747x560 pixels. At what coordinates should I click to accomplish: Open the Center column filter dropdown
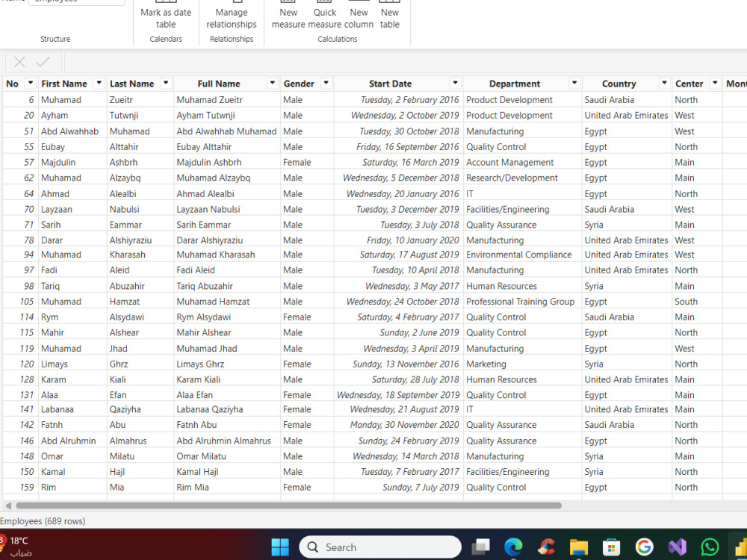[715, 83]
